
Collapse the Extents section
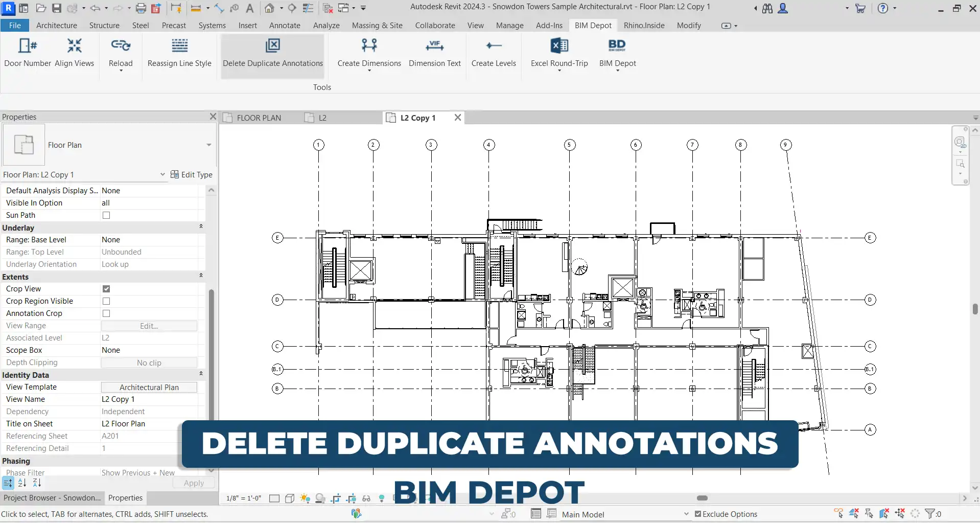[x=201, y=276]
